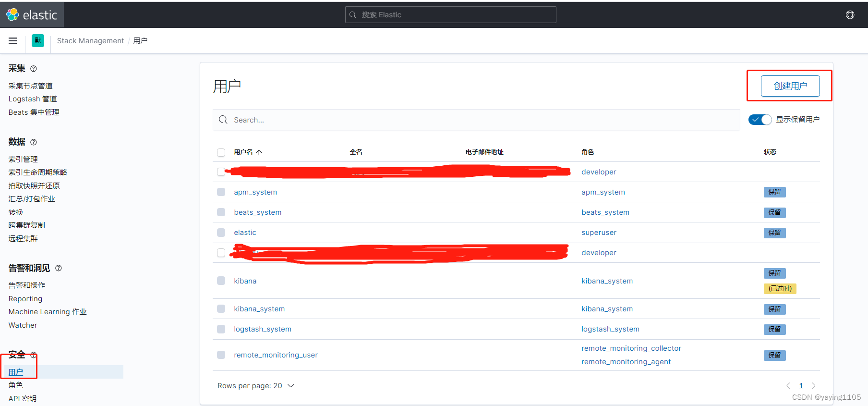Click 已过时 badge on kibana row
Screen dimensions: 868x406
click(780, 289)
